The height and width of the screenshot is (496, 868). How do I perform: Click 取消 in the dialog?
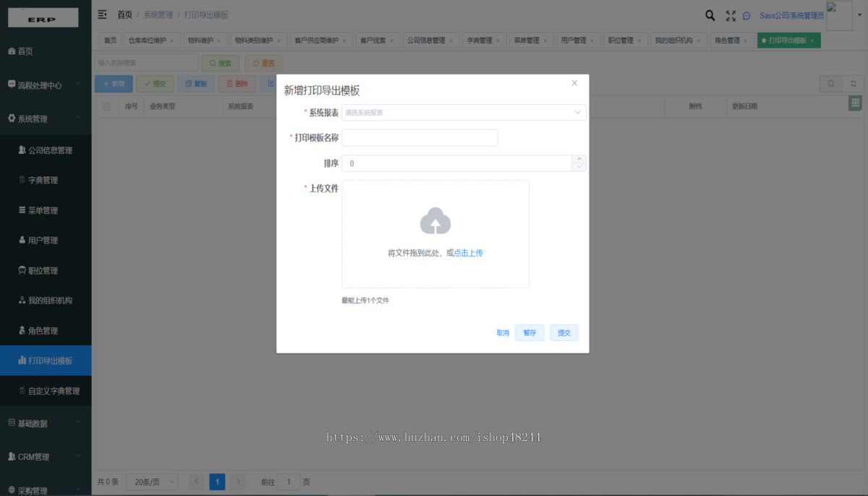[503, 333]
